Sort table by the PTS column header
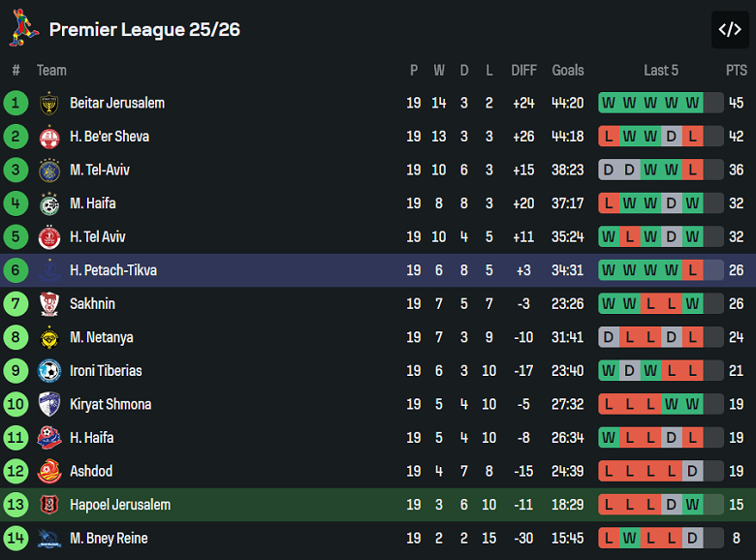The width and height of the screenshot is (756, 560). (737, 70)
